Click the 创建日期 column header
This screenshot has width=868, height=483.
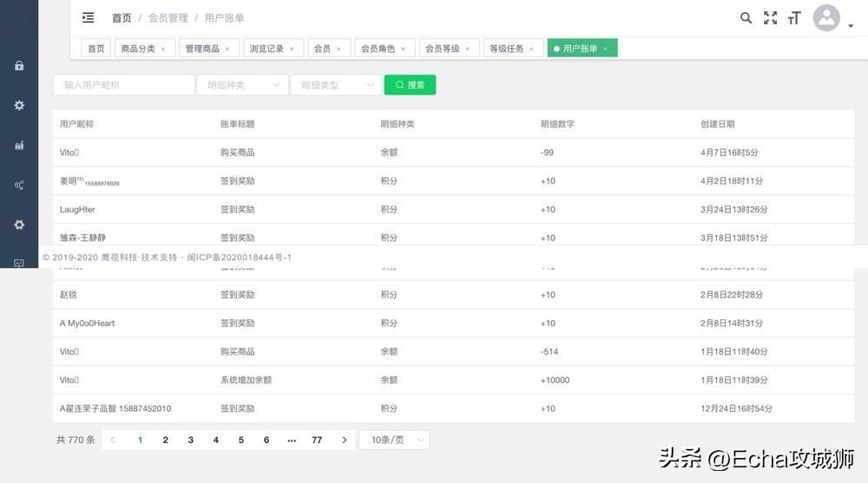pyautogui.click(x=718, y=124)
